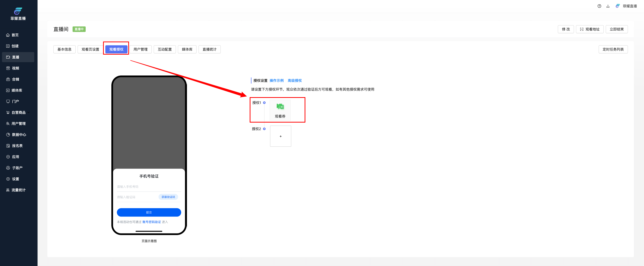This screenshot has width=644, height=266.
Task: Go to 视频 in the sidebar
Action: pos(15,68)
